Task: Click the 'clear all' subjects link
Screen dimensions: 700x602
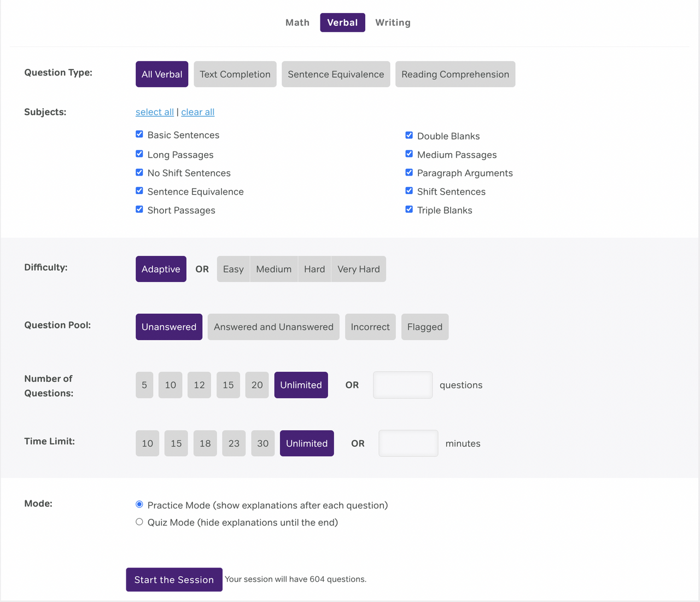Action: 197,112
